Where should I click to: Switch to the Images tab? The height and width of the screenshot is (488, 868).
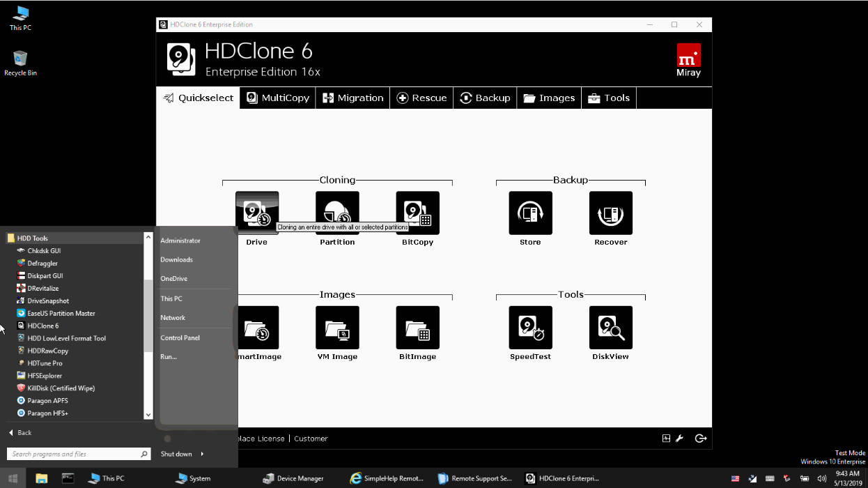(549, 98)
